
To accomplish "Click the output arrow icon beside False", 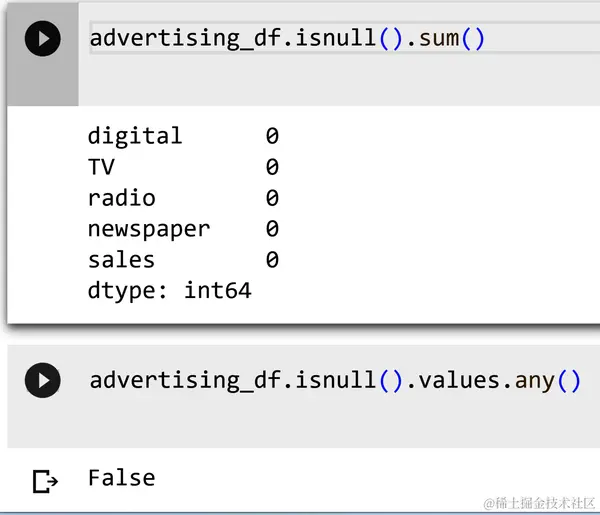I will [x=45, y=481].
